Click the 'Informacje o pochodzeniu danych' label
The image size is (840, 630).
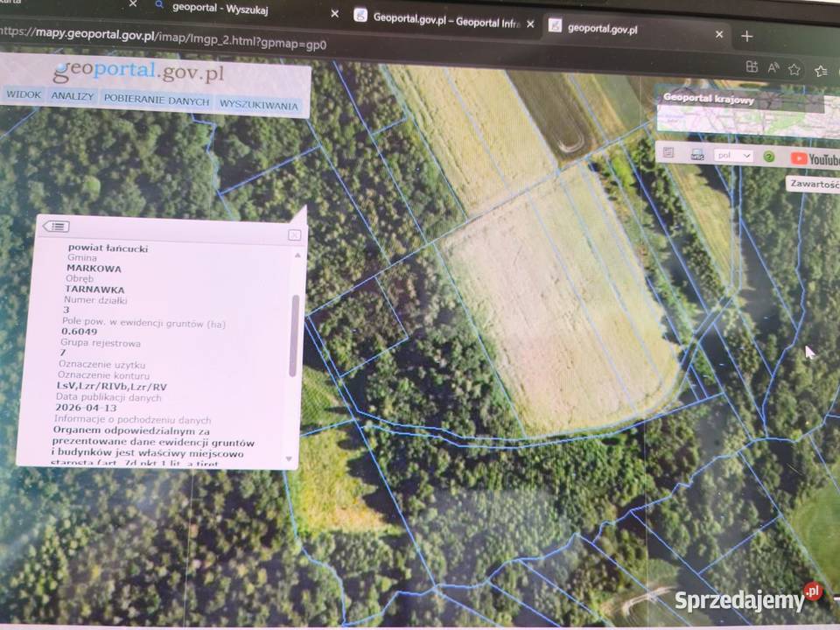132,419
